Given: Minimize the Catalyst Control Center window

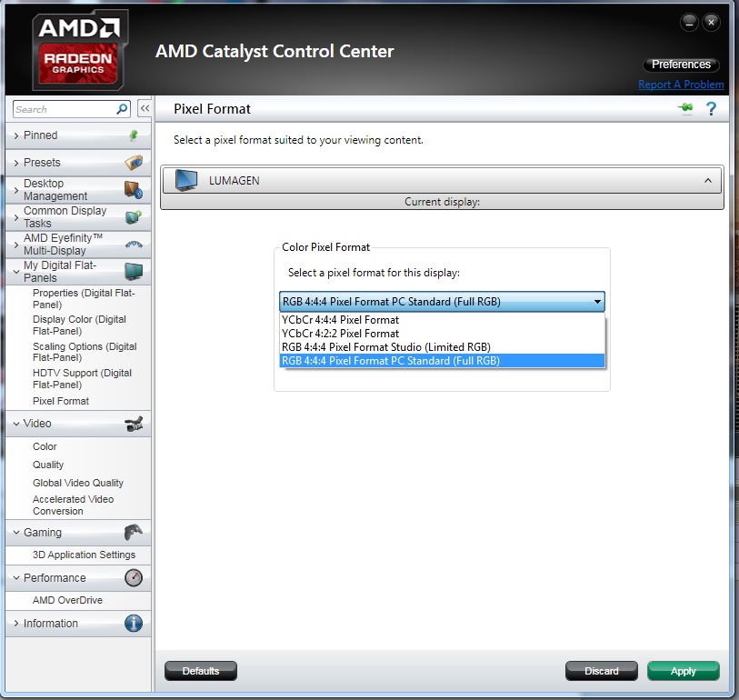Looking at the screenshot, I should [x=690, y=22].
